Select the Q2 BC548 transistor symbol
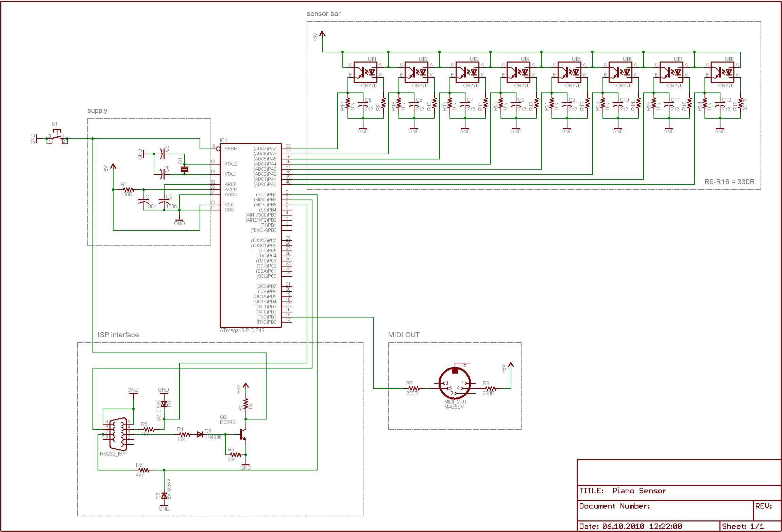The image size is (782, 532). point(242,434)
